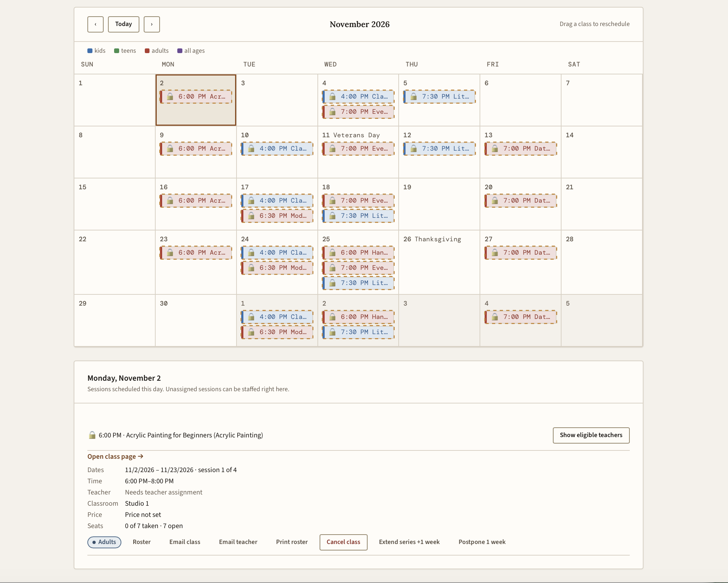
Task: Select Dec 2 7:30 PM Lit class
Action: pos(358,332)
